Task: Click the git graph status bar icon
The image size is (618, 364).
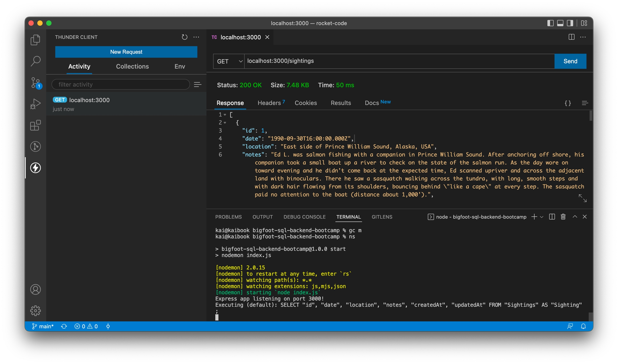Action: [108, 326]
